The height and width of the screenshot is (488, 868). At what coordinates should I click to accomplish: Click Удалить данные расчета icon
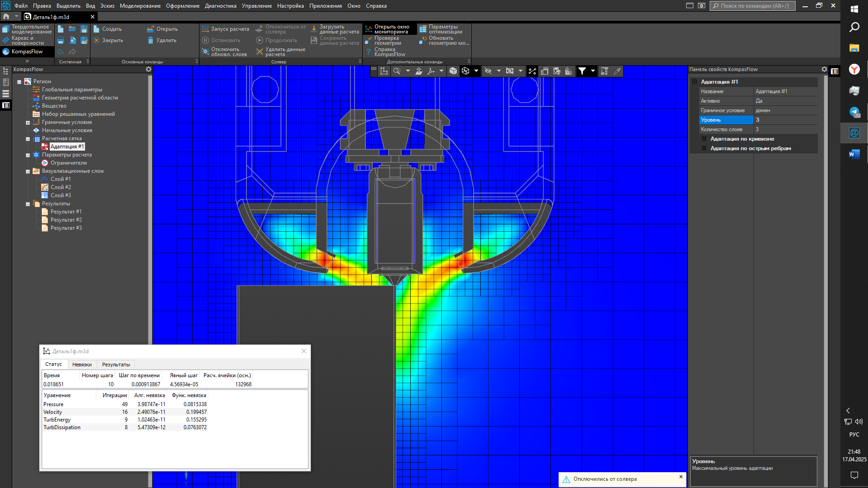(260, 52)
